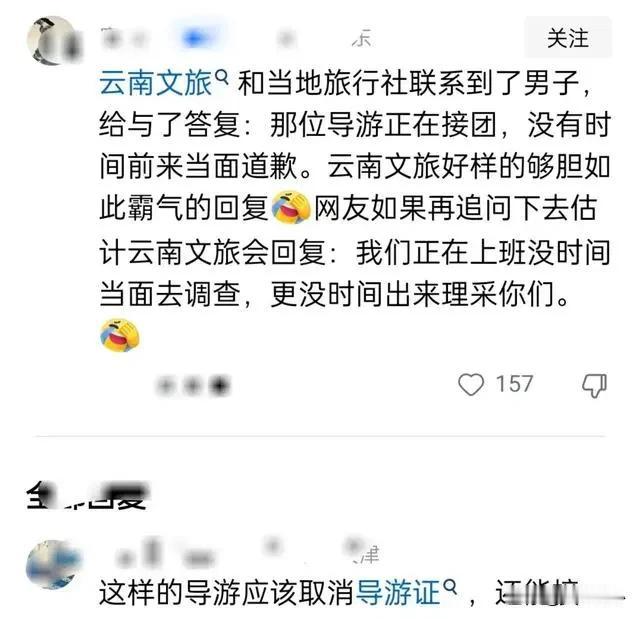The width and height of the screenshot is (640, 619).
Task: Open the top commenter's avatar
Action: (54, 41)
